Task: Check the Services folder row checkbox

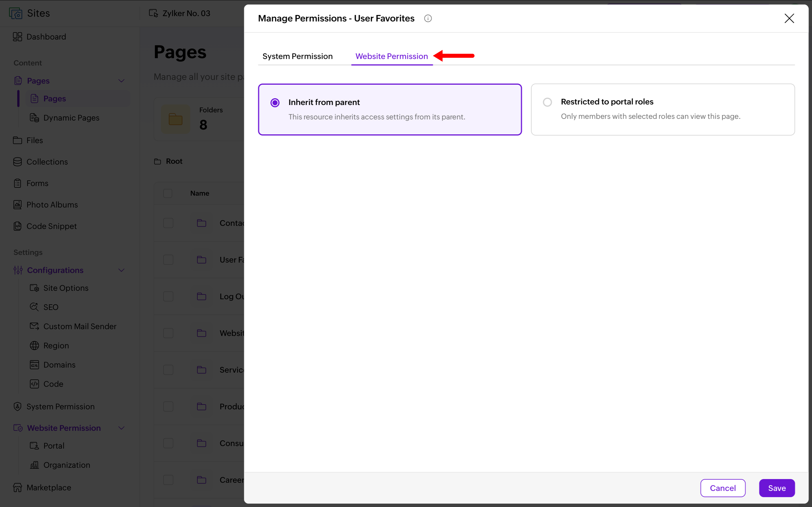Action: 168,370
